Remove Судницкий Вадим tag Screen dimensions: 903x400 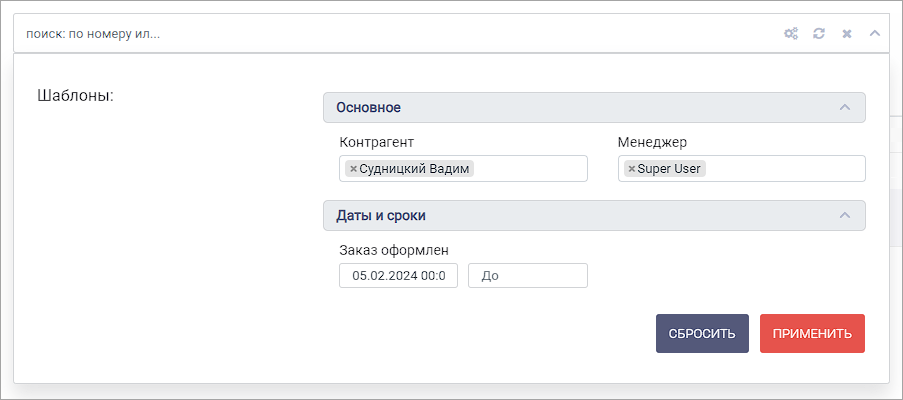pos(354,169)
